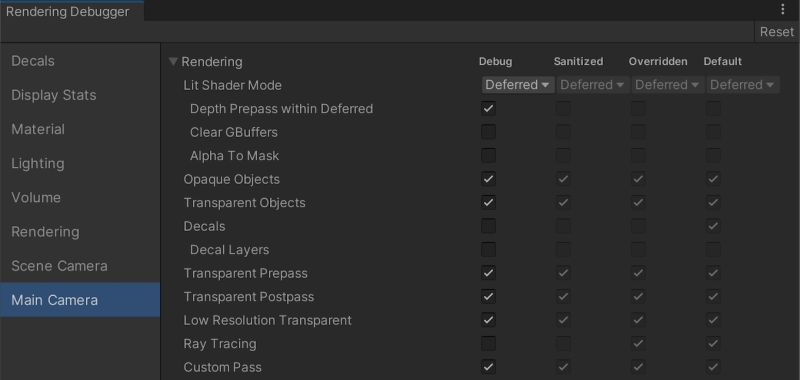The image size is (800, 380).
Task: Enable Debug Ray Tracing checkbox
Action: [x=488, y=343]
